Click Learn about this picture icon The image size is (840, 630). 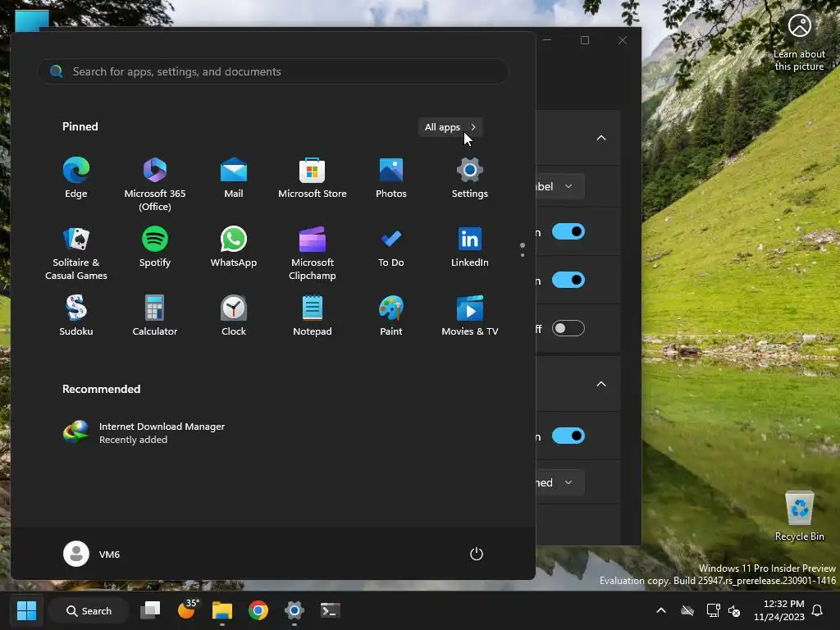799,42
